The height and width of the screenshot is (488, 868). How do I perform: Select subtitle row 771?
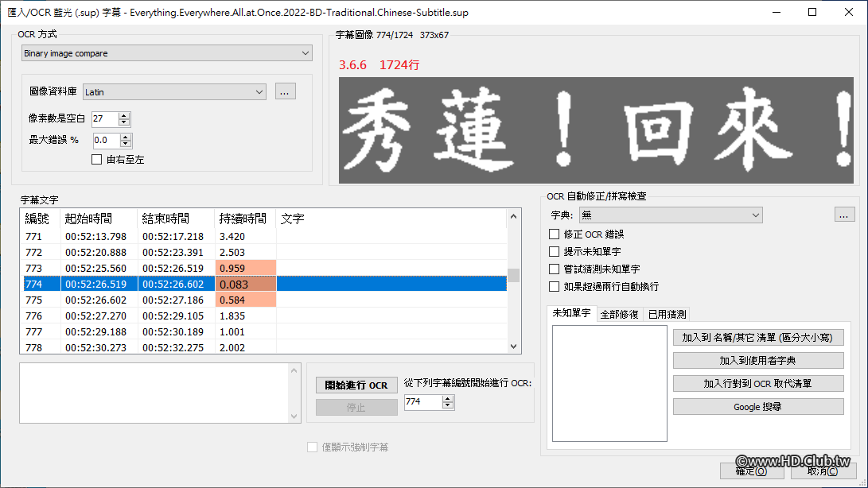click(263, 236)
